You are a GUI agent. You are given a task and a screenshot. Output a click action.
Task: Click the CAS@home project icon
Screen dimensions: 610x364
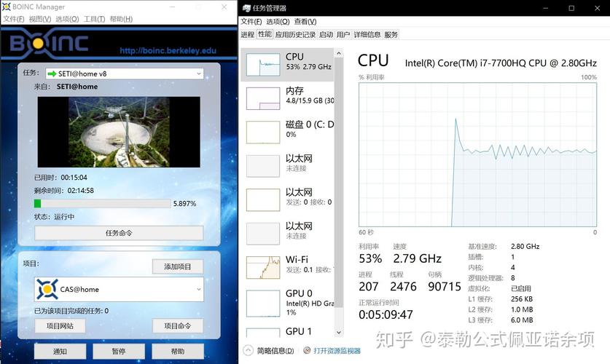pyautogui.click(x=47, y=289)
